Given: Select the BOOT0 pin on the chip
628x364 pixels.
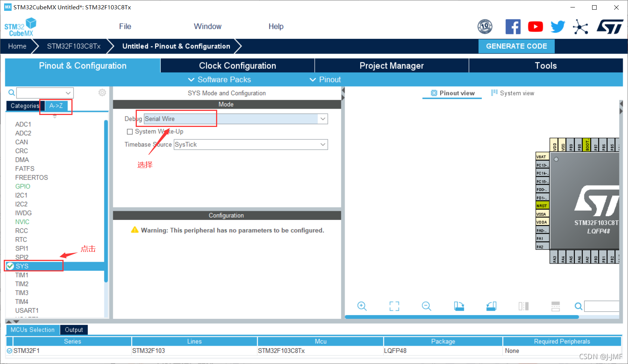Looking at the screenshot, I should [x=587, y=144].
